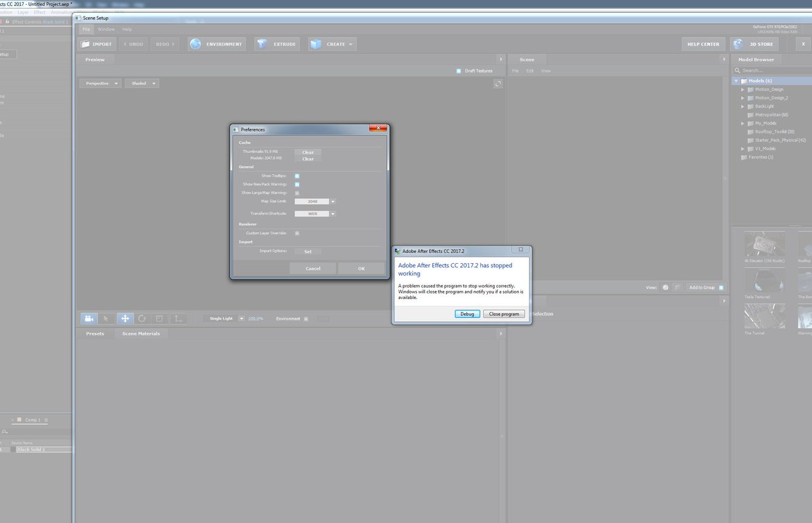This screenshot has width=812, height=523.
Task: Open the Shaded display mode dropdown
Action: [x=142, y=83]
